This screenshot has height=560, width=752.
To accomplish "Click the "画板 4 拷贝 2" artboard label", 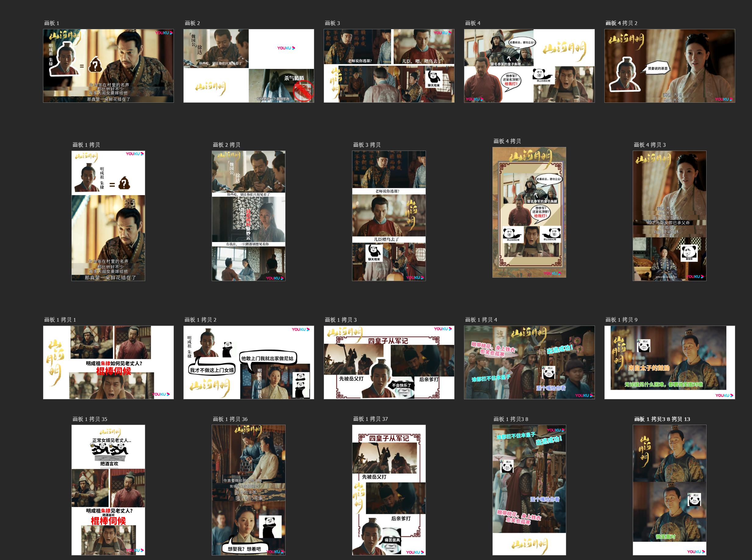I will [621, 23].
